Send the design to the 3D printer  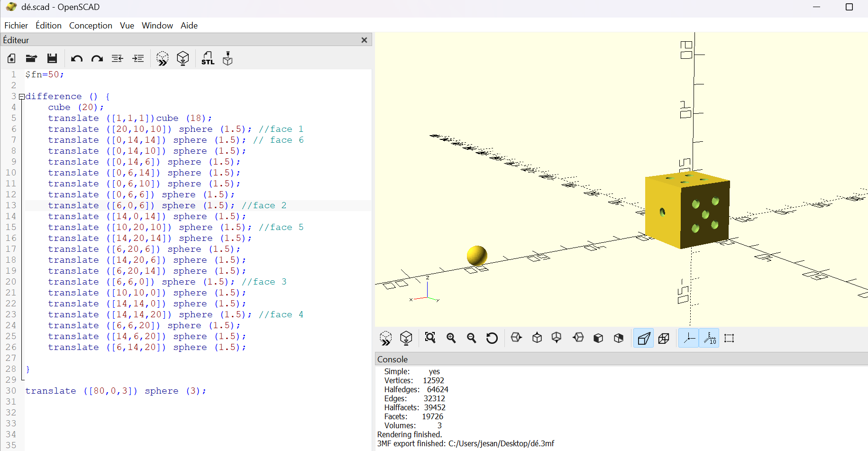click(x=228, y=58)
